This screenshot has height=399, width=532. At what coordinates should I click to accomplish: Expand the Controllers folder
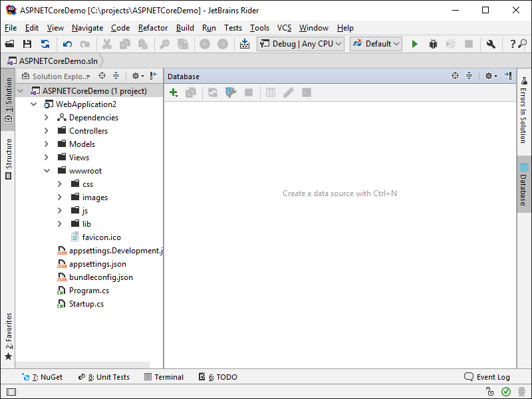coord(47,130)
